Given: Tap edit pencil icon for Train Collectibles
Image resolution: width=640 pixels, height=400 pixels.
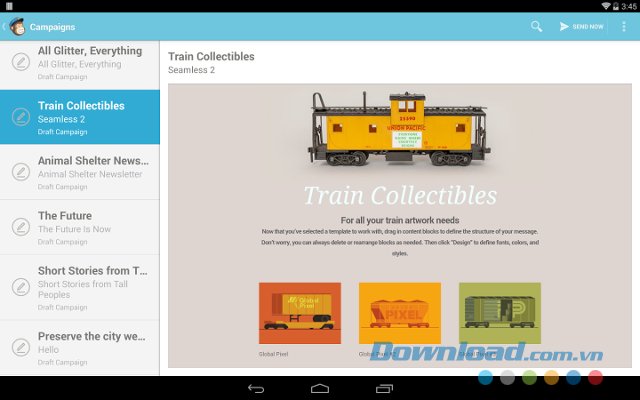Looking at the screenshot, I should click(x=20, y=117).
